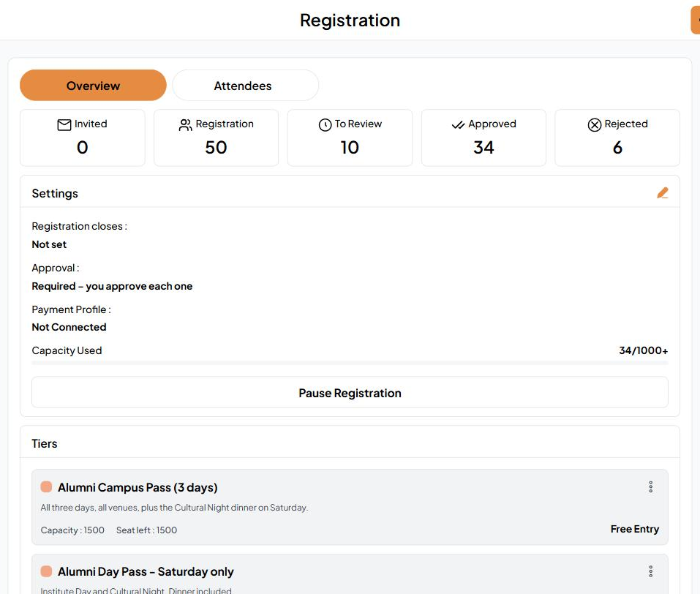Click the Settings section heading
This screenshot has width=700, height=594.
point(54,193)
